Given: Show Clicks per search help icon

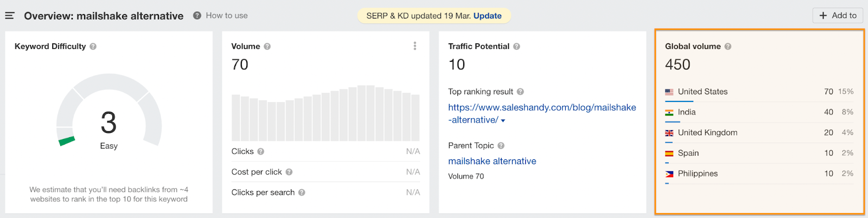Looking at the screenshot, I should 302,193.
